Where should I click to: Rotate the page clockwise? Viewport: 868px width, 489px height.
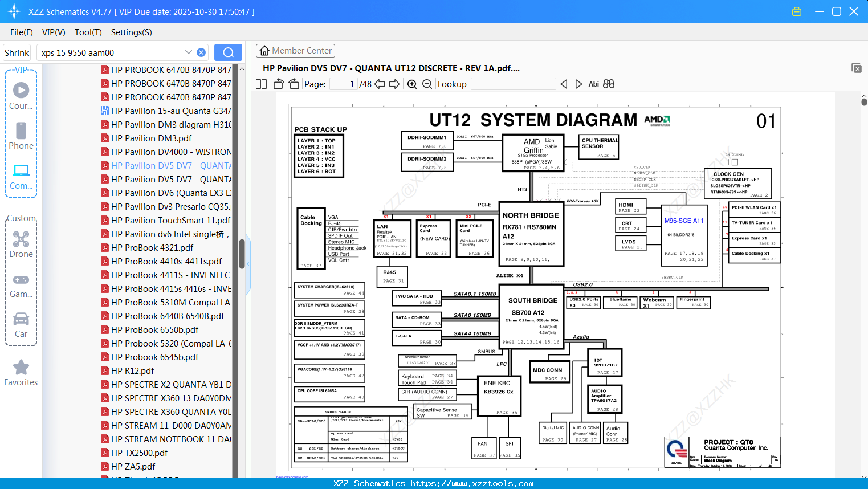[294, 84]
